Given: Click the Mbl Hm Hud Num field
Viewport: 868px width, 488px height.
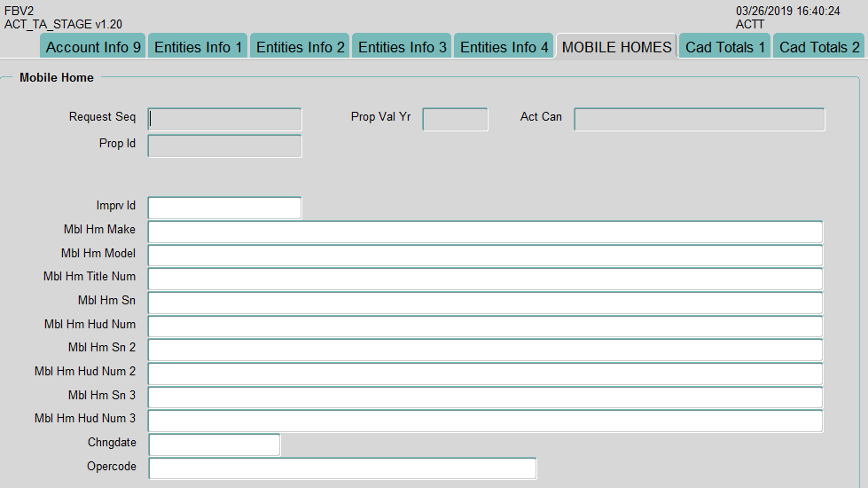Looking at the screenshot, I should coord(485,327).
